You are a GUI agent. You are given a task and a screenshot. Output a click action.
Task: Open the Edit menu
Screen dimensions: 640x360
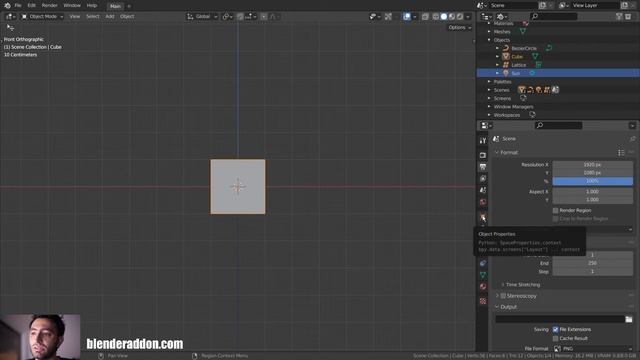pyautogui.click(x=31, y=6)
